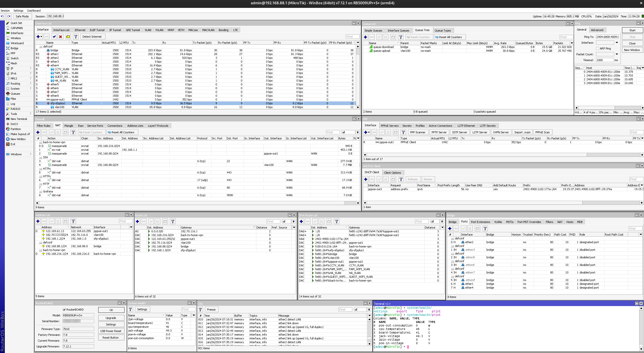This screenshot has height=353, width=644.
Task: Click the Upgrade button in RouterBOARD window
Action: (111, 318)
